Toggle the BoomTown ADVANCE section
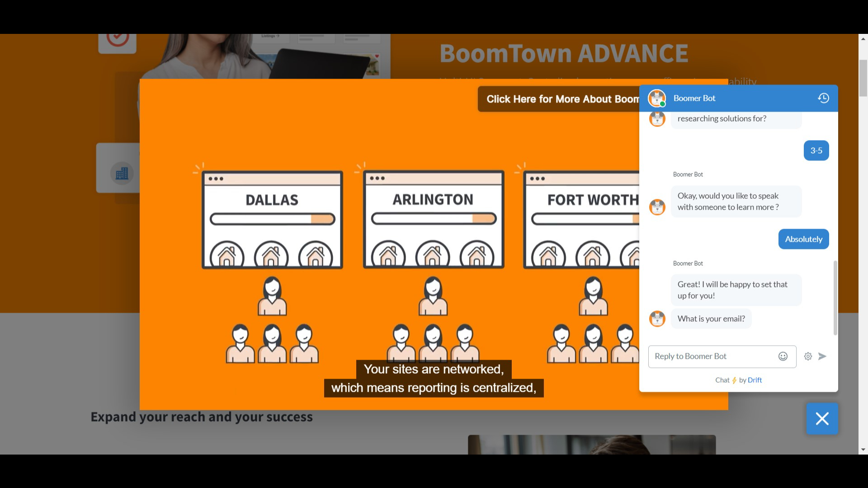This screenshot has width=868, height=488. pos(563,52)
